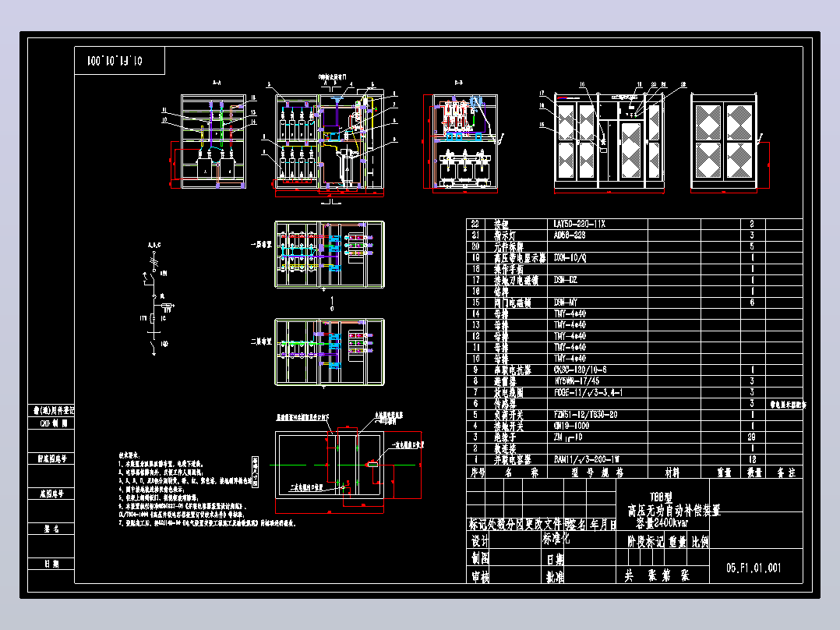Select name '指示灯' in row 21

click(x=505, y=235)
